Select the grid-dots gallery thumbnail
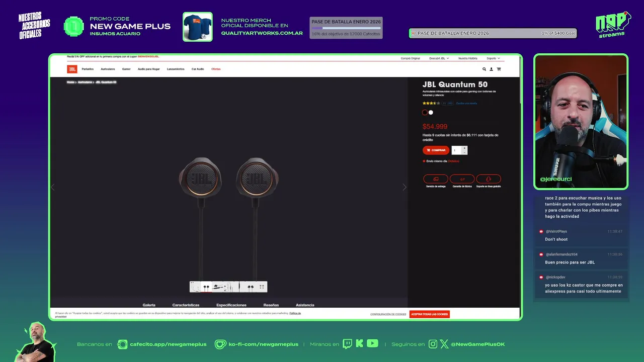 [262, 287]
